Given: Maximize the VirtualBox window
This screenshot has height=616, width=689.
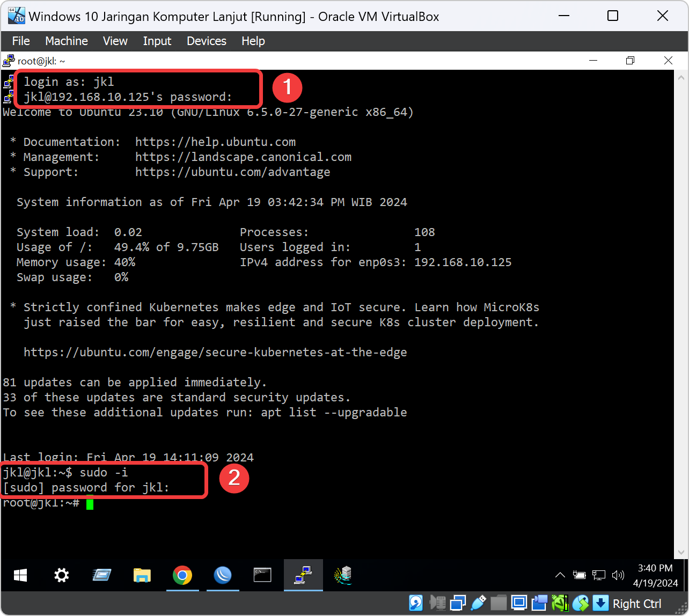Looking at the screenshot, I should pyautogui.click(x=612, y=16).
